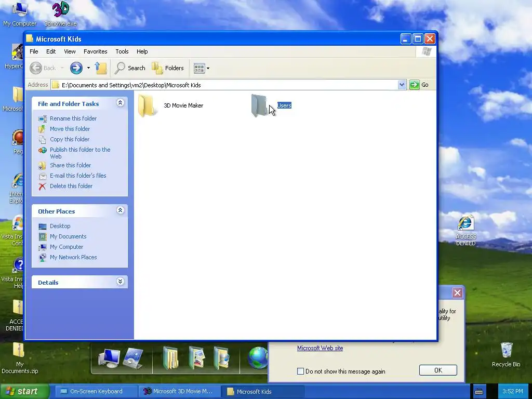Click the computer monitor dock icon

tap(109, 358)
